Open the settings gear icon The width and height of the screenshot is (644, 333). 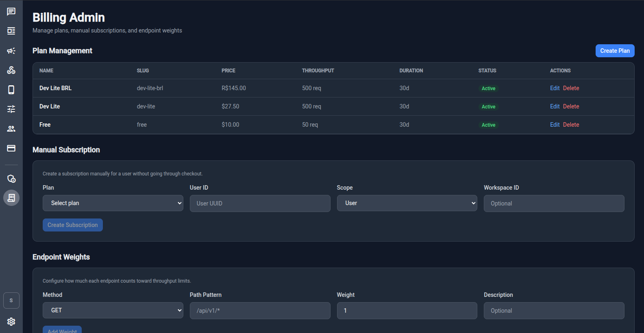tap(11, 322)
